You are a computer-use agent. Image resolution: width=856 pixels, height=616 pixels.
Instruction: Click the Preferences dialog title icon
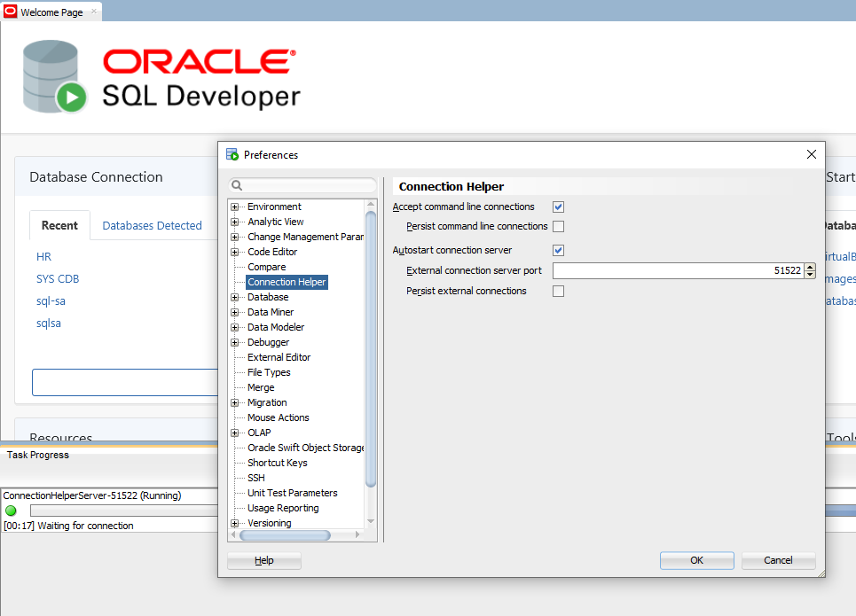pos(232,154)
